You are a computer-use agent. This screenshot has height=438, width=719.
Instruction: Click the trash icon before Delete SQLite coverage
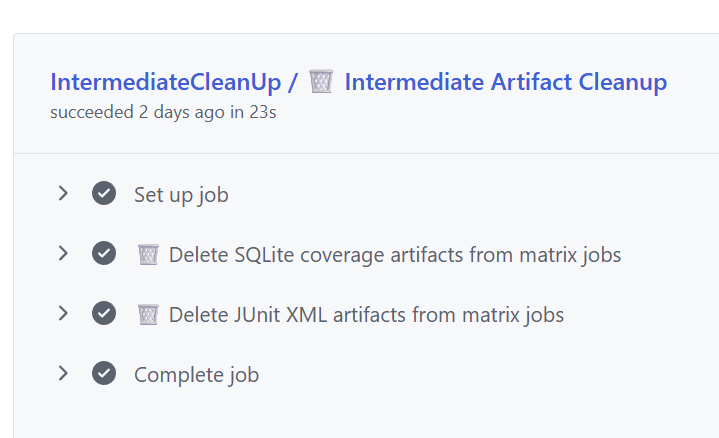coord(148,254)
